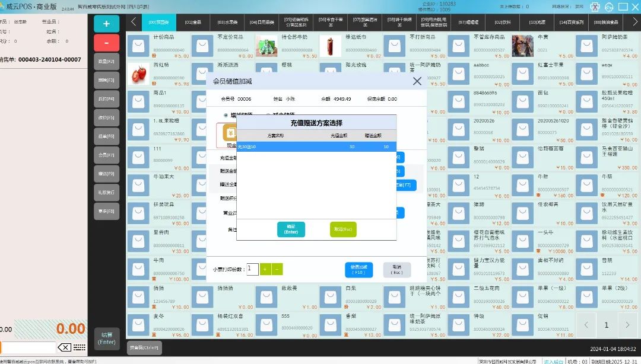Go to next product page arrow
The image size is (641, 364).
point(627,325)
